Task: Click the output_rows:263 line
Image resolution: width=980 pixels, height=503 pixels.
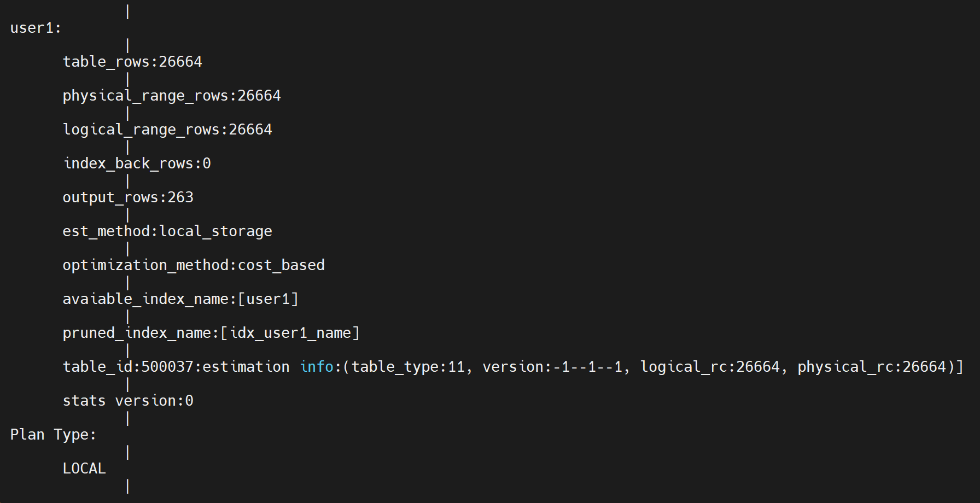Action: [x=128, y=197]
